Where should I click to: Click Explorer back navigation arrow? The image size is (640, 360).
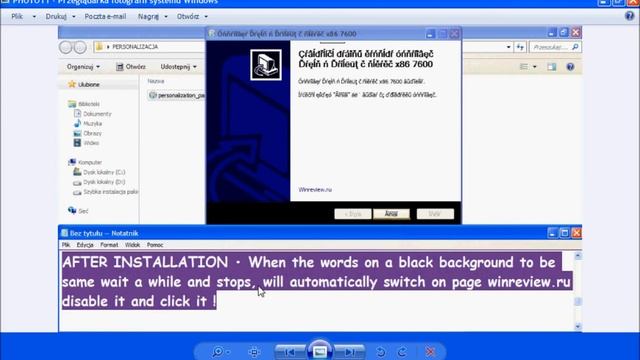[65, 47]
